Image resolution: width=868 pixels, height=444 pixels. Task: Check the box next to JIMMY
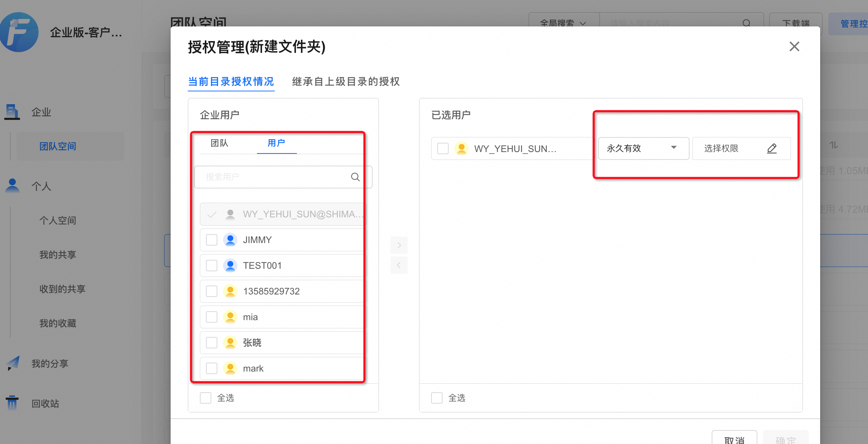click(x=212, y=240)
